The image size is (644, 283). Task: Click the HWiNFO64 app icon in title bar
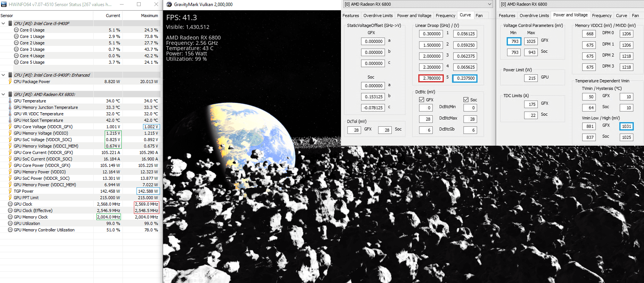tap(4, 4)
